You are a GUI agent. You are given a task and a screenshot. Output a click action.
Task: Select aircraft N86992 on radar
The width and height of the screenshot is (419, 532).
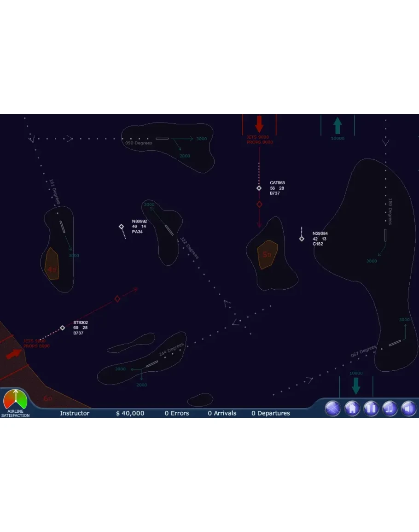coord(122,226)
